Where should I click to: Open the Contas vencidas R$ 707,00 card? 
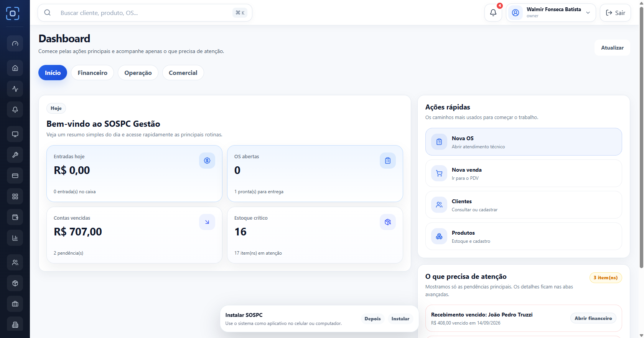coord(134,235)
